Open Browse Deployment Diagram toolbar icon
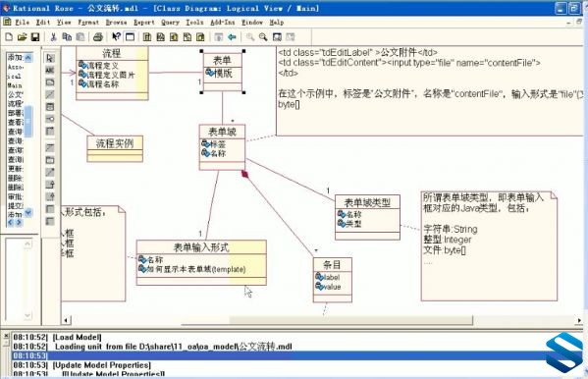This screenshot has height=379, width=588. point(200,36)
